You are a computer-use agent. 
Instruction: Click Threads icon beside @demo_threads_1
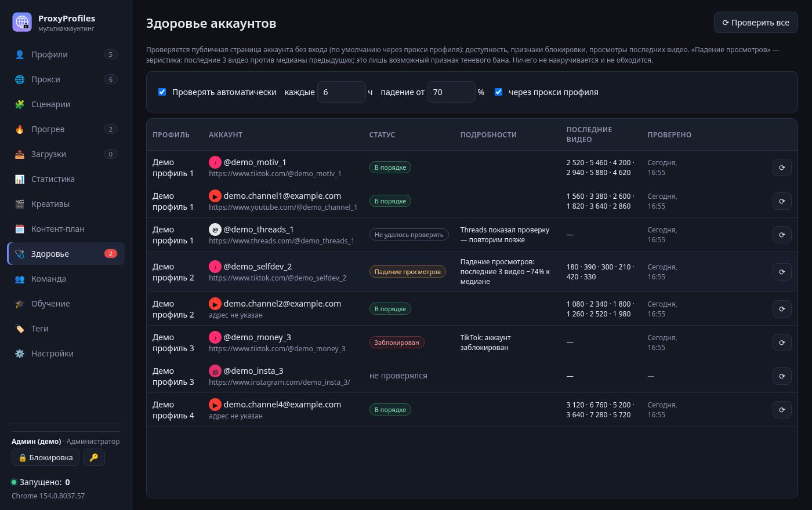(215, 230)
